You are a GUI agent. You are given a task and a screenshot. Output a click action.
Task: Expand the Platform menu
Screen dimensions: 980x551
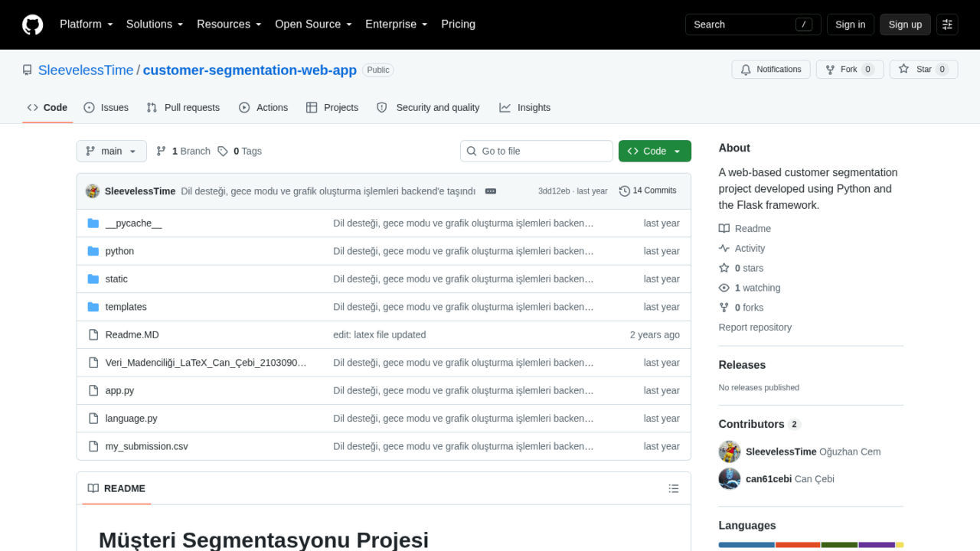tap(87, 24)
